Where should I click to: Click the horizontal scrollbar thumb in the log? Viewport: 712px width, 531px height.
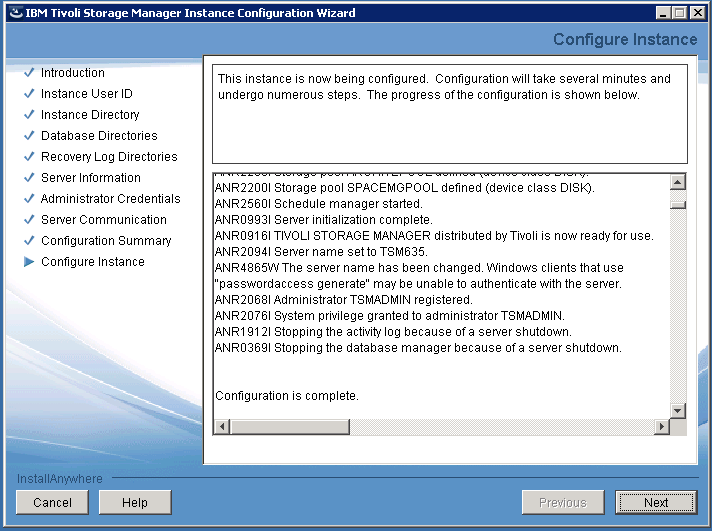tap(290, 427)
